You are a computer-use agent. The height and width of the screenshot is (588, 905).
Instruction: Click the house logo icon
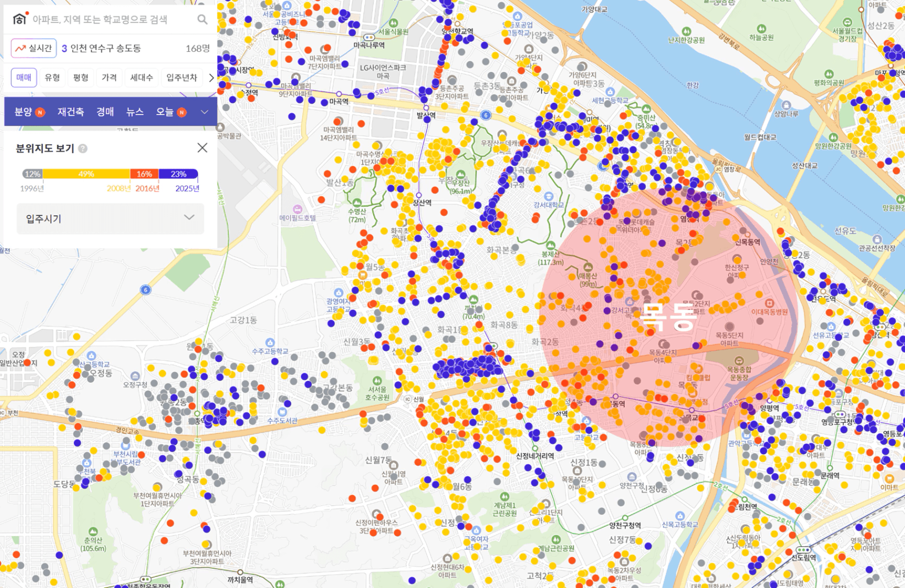tap(20, 19)
